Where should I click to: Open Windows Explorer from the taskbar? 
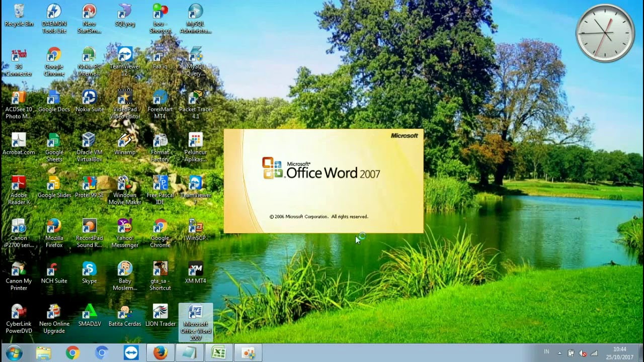44,353
